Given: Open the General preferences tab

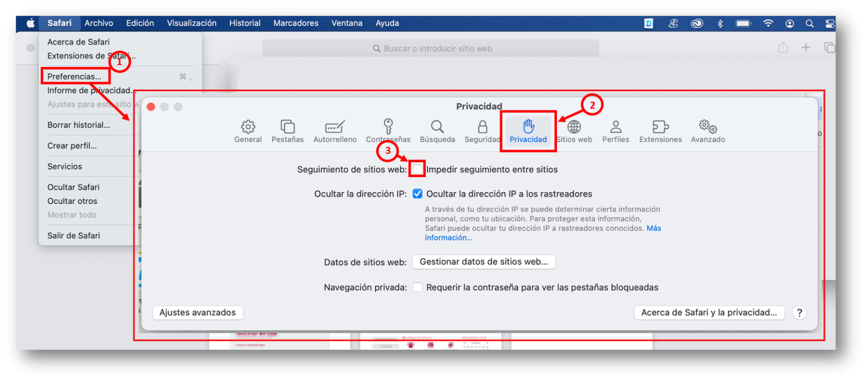Looking at the screenshot, I should [248, 131].
